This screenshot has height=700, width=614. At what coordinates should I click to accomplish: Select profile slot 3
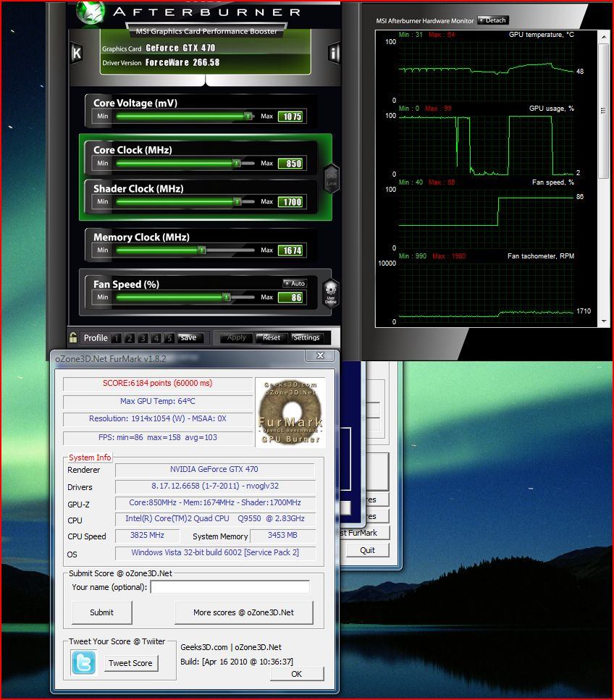[143, 338]
